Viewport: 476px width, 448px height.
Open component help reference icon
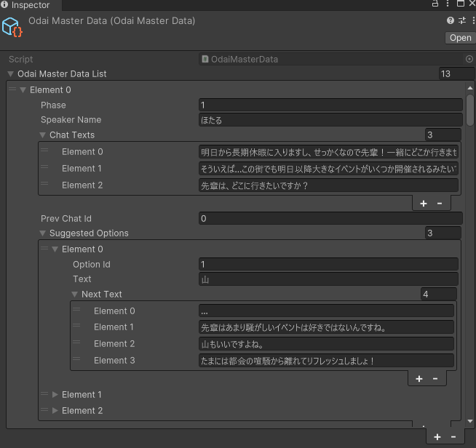451,20
